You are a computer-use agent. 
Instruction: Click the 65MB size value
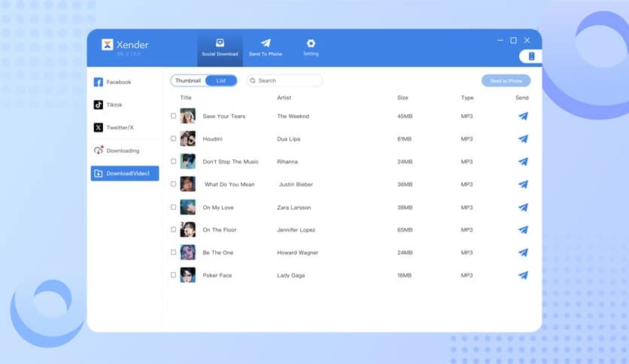(x=405, y=230)
